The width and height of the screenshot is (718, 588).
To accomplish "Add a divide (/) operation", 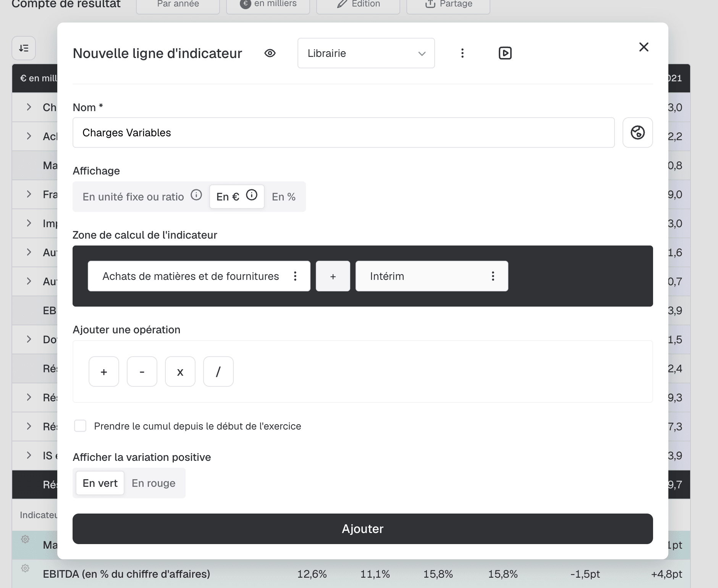I will pyautogui.click(x=218, y=372).
